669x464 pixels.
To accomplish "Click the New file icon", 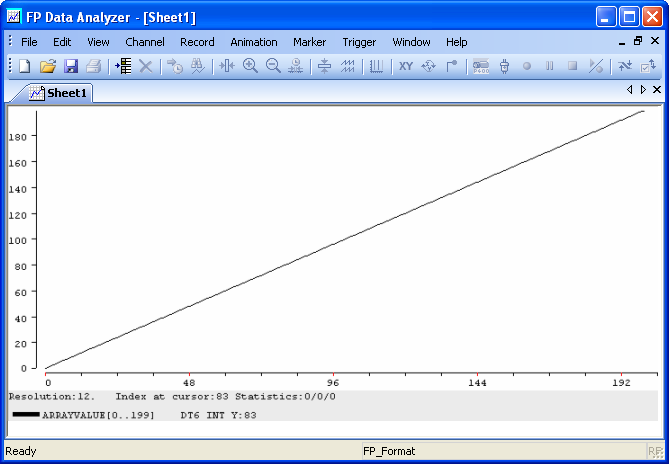I will pos(26,66).
